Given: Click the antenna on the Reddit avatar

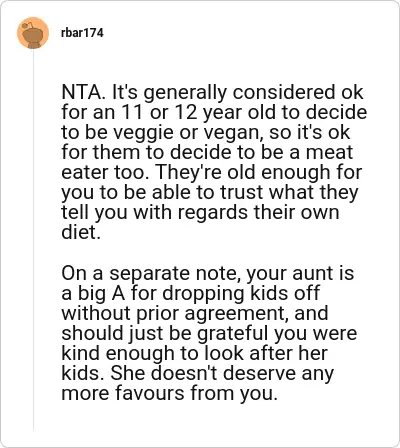Looking at the screenshot, I should tap(27, 25).
